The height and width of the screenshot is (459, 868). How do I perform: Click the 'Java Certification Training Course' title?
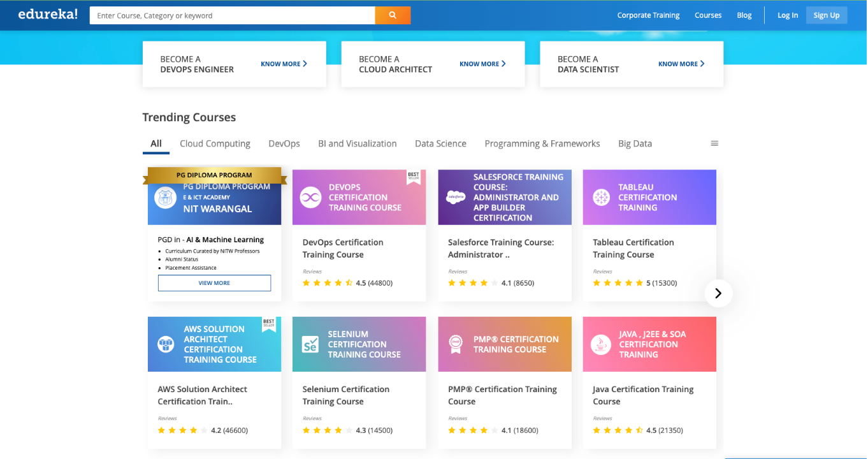coord(643,395)
